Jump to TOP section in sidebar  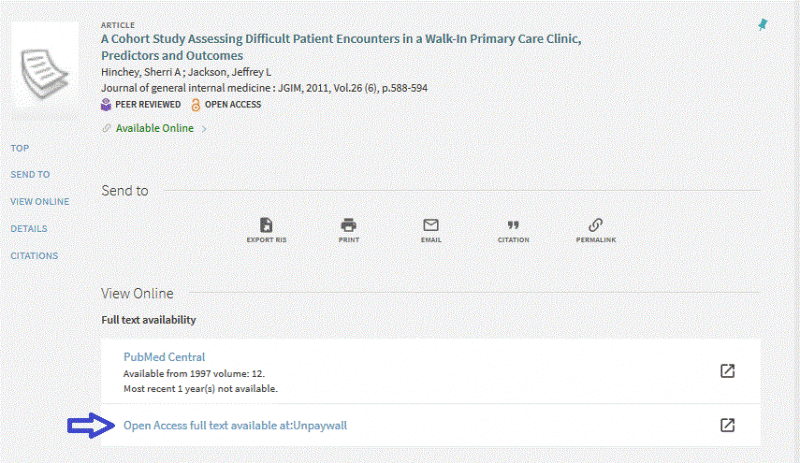tap(20, 148)
